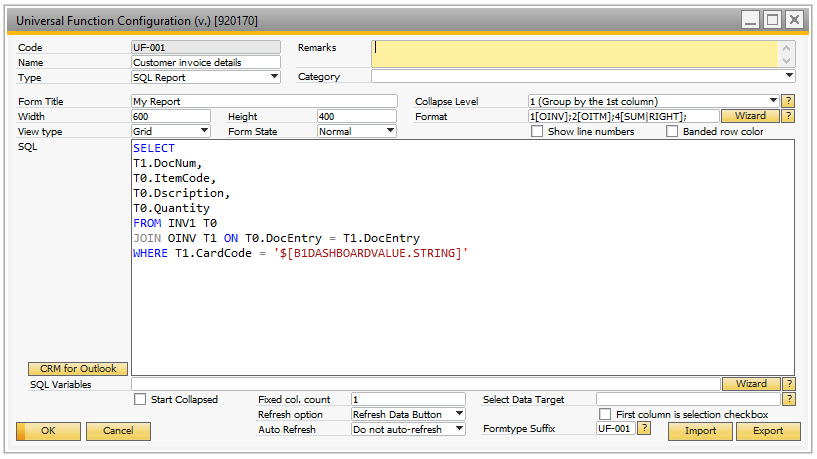Open the SQL Variables Wizard
The image size is (817, 459).
(x=751, y=384)
